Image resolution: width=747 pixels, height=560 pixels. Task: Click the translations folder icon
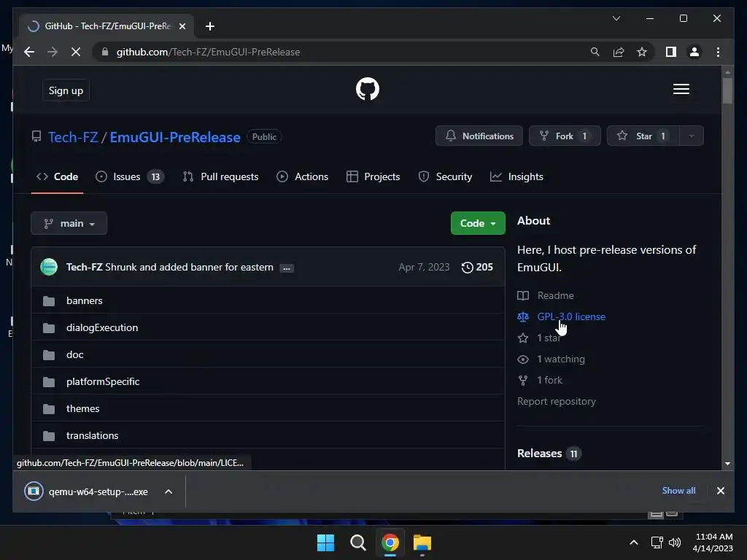(x=49, y=436)
